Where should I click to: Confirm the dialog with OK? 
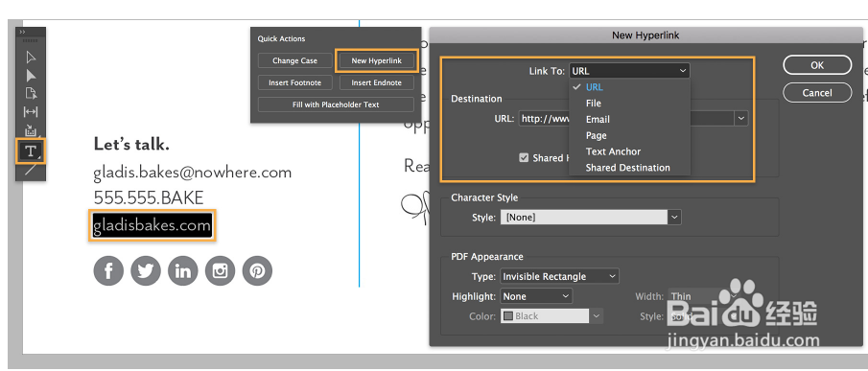(817, 64)
